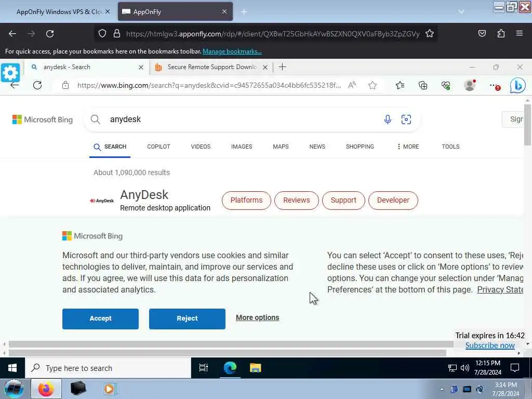Accept Bing cookies
The image size is (532, 399).
[100, 318]
